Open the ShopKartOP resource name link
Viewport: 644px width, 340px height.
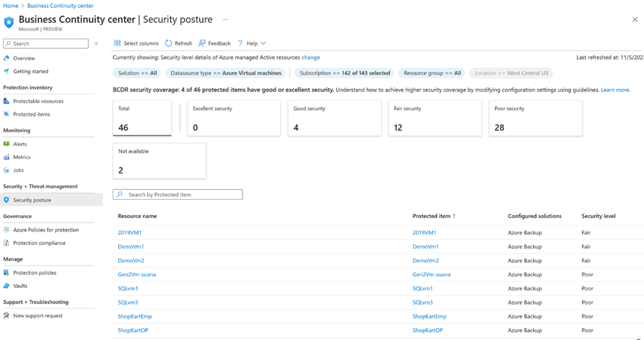pyautogui.click(x=133, y=331)
